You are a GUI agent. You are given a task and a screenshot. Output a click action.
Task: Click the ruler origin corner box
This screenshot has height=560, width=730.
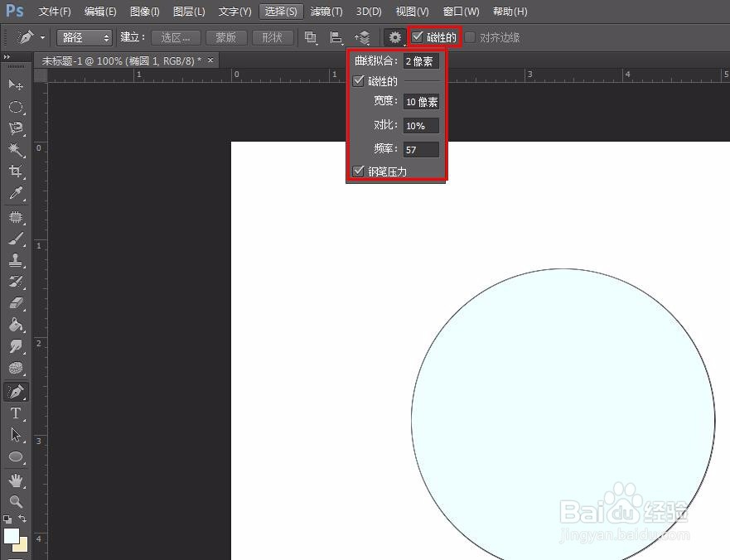click(x=41, y=76)
